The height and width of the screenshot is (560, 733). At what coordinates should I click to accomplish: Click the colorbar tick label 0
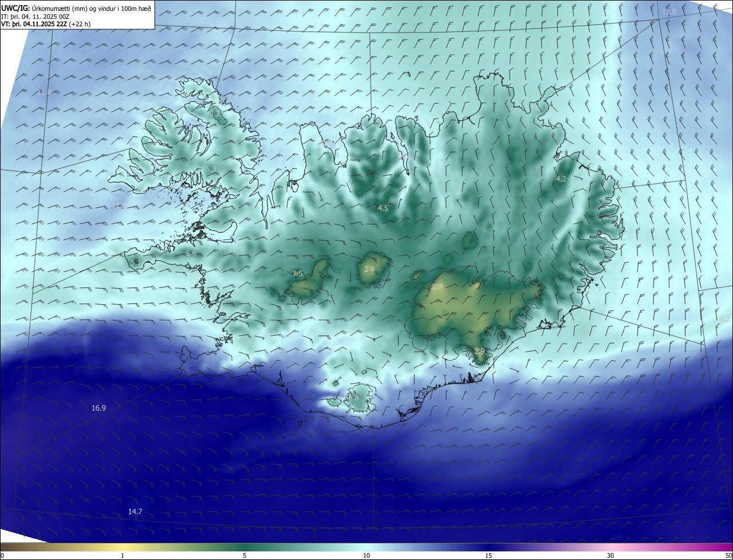2,555
